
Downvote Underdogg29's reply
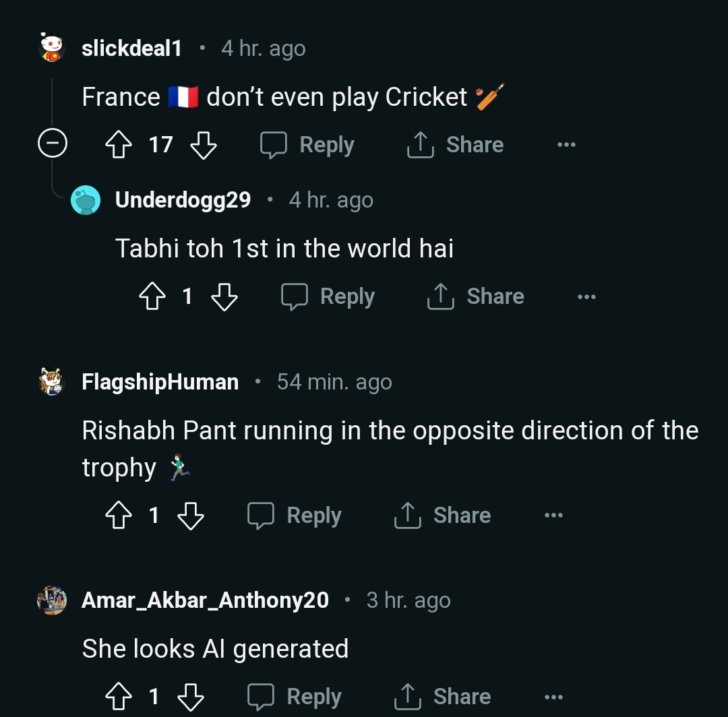[x=224, y=297]
